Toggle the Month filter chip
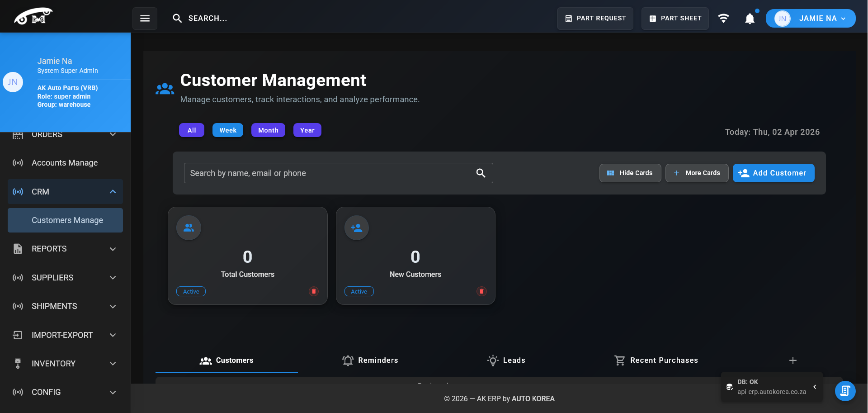Screen dimensions: 868x413 [268, 130]
